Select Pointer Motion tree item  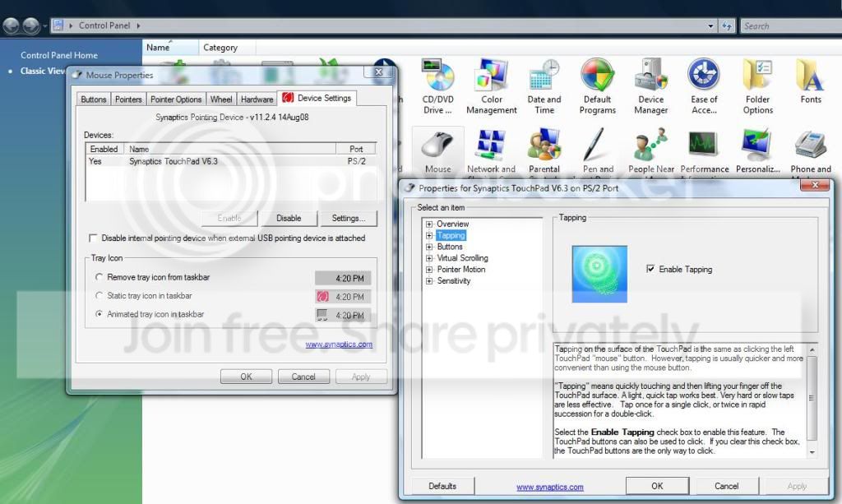pos(460,270)
